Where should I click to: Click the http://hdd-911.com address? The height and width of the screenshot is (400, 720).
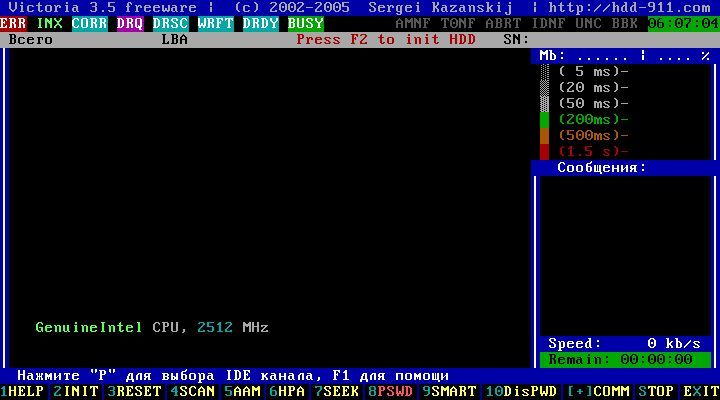click(629, 7)
